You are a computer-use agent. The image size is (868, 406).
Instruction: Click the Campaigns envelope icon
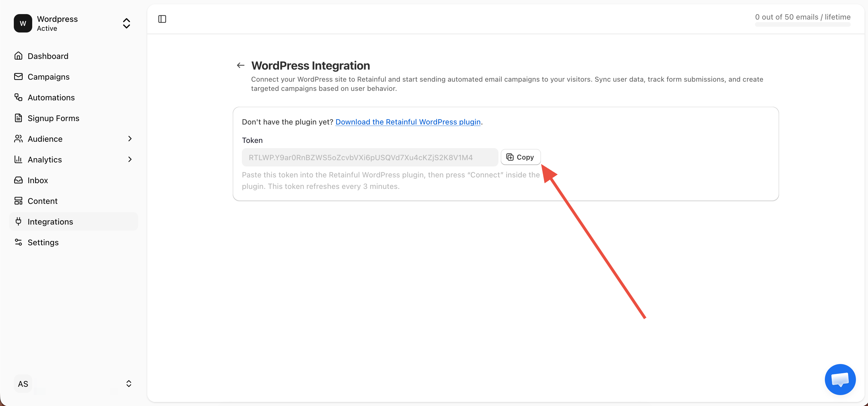pyautogui.click(x=18, y=76)
